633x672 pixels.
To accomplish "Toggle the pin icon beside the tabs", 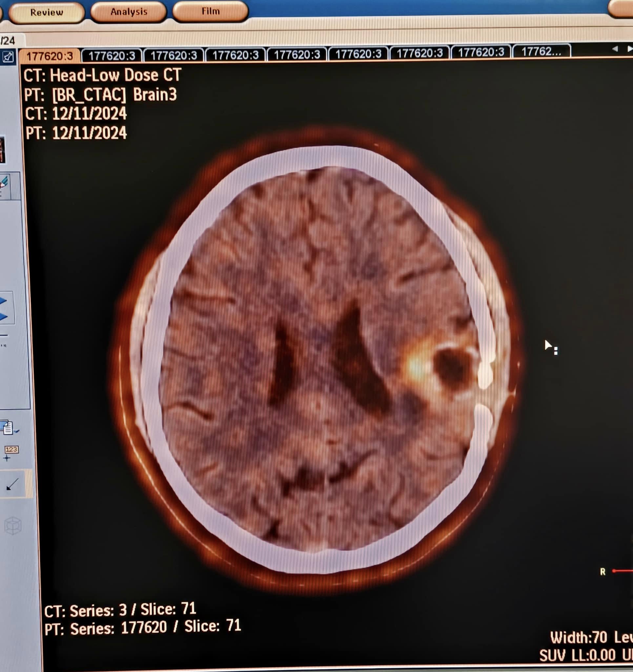I will coord(8,57).
